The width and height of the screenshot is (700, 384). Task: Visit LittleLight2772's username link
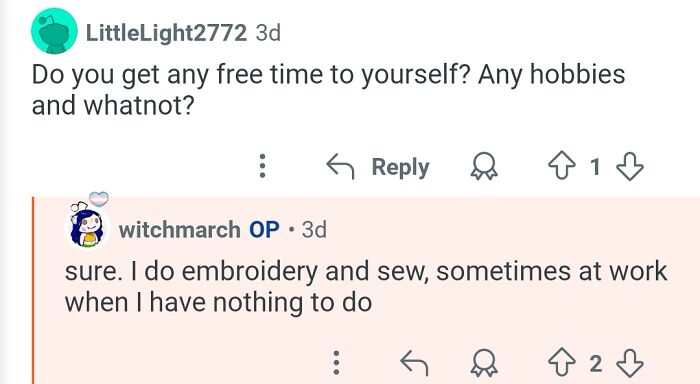click(166, 33)
